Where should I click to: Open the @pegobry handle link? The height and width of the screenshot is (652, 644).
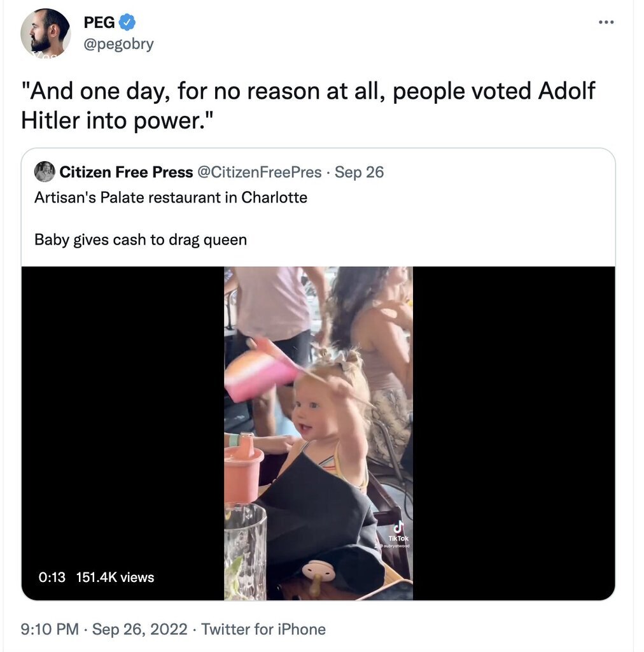click(118, 45)
